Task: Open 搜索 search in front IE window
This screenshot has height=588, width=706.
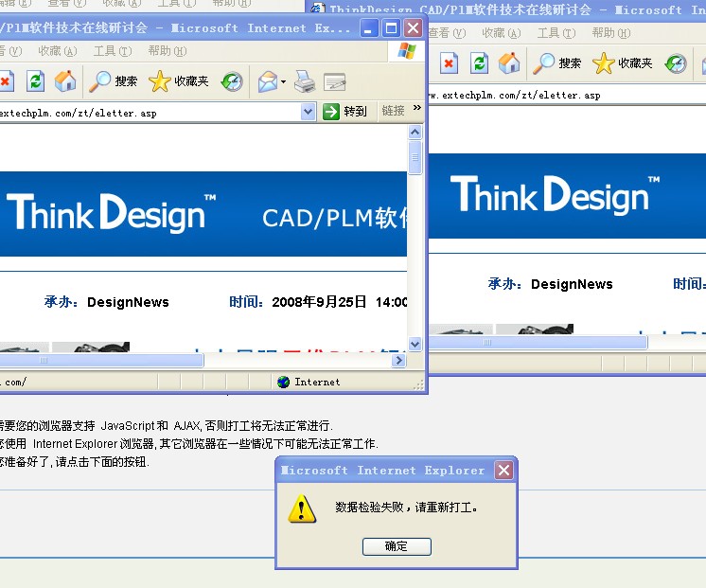Action: click(x=113, y=81)
